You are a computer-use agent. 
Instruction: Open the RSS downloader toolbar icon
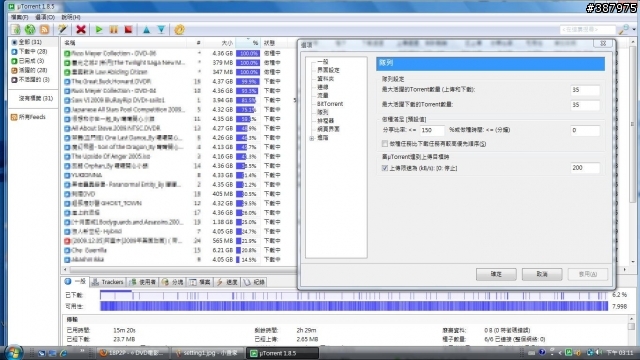(44, 29)
